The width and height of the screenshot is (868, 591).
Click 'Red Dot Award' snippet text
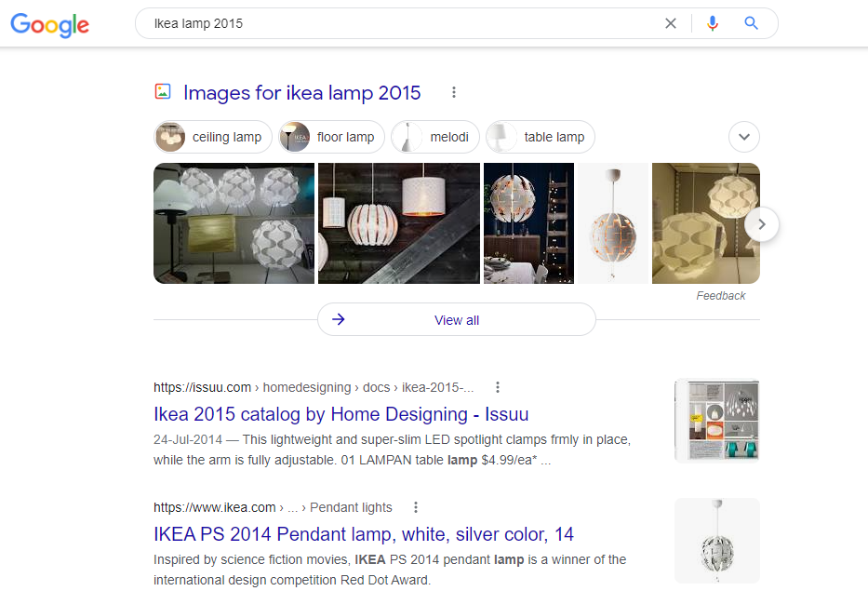[x=384, y=580]
